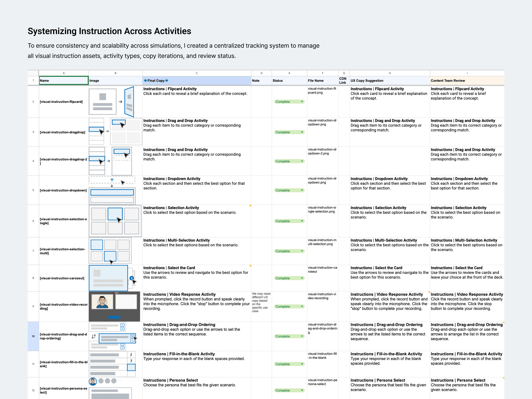The width and height of the screenshot is (532, 399).
Task: Select column H header
Action: pyautogui.click(x=390, y=73)
